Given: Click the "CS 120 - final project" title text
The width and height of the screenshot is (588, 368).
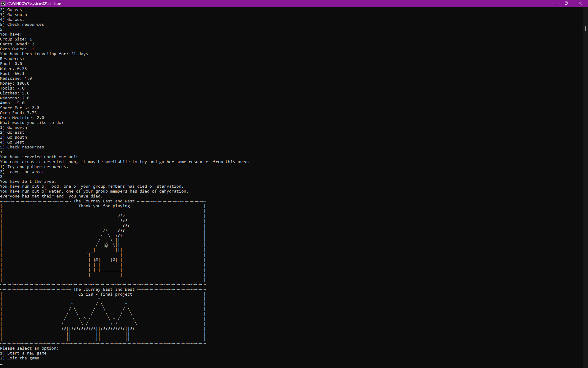Looking at the screenshot, I should (x=105, y=294).
